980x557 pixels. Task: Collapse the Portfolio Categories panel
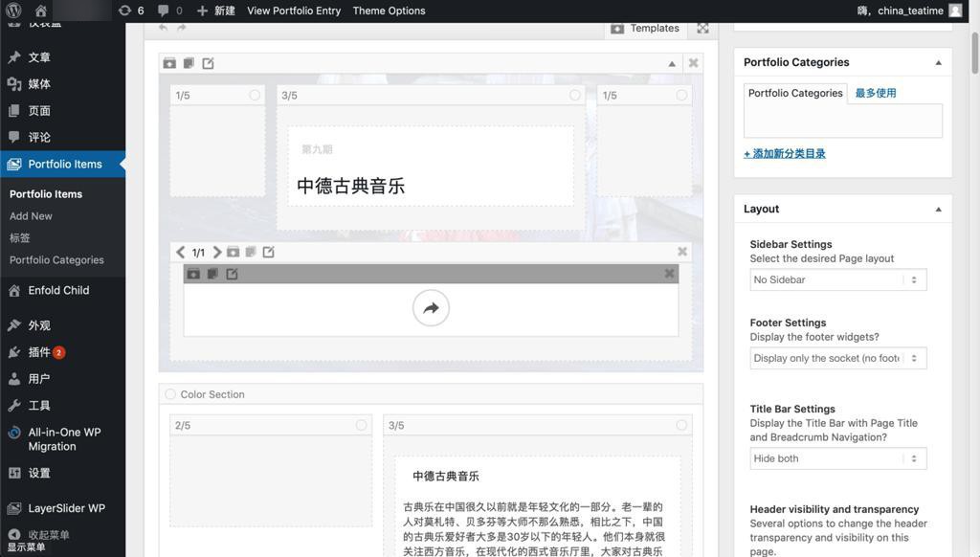[938, 62]
